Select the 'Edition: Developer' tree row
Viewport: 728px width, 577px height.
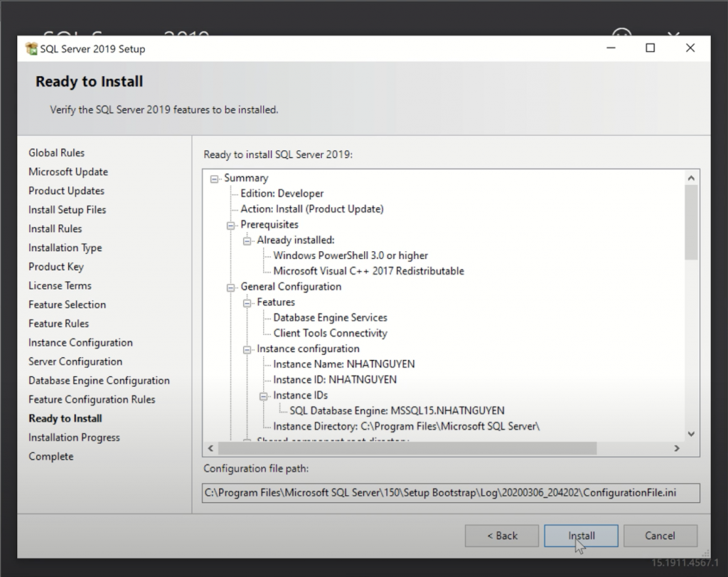click(282, 194)
